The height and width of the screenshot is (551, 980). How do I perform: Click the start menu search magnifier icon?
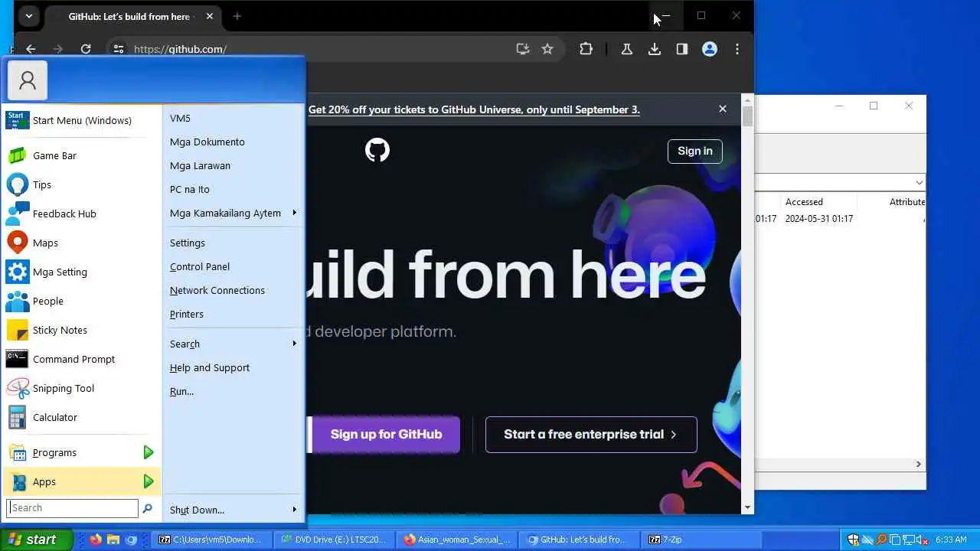(147, 508)
